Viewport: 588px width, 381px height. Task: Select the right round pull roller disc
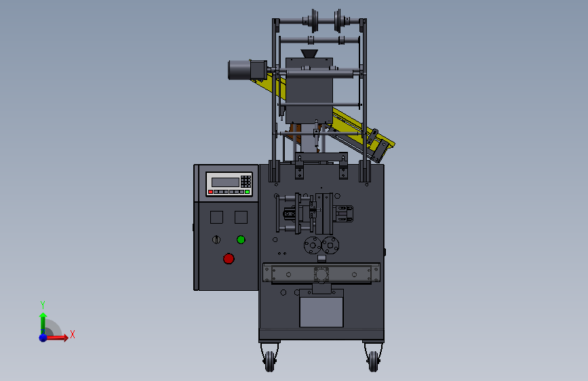(x=330, y=245)
